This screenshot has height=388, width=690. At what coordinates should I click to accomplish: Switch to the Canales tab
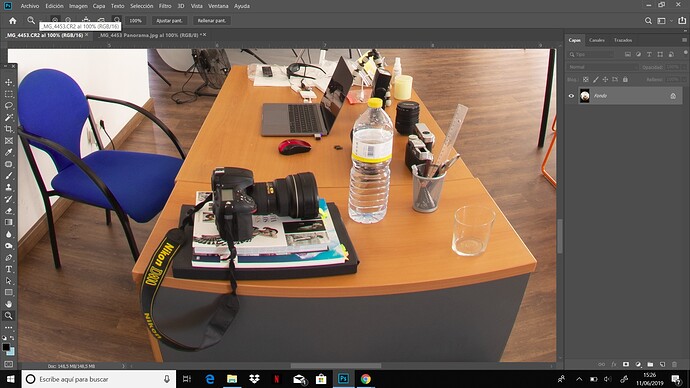597,40
